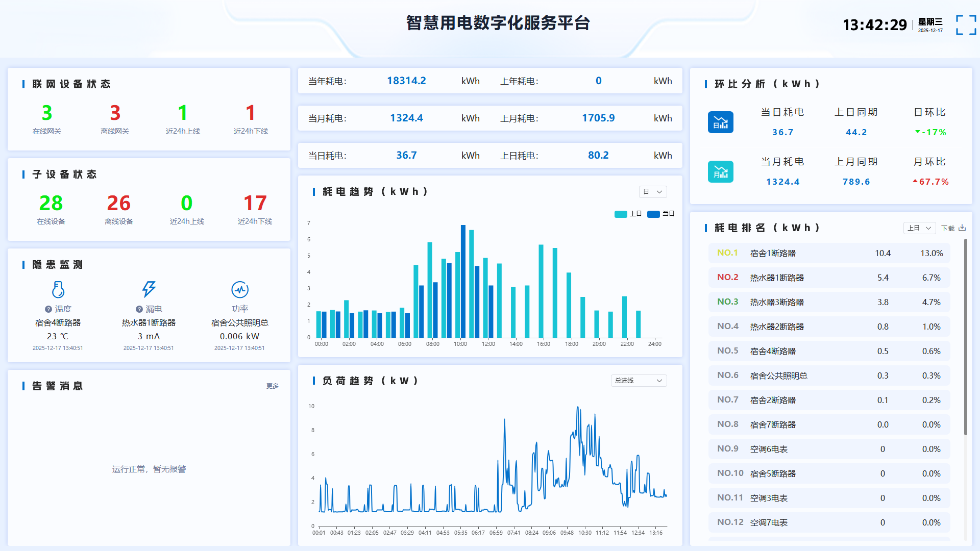Click the ranking list vertical scrollbar
The height and width of the screenshot is (551, 980).
click(x=965, y=337)
